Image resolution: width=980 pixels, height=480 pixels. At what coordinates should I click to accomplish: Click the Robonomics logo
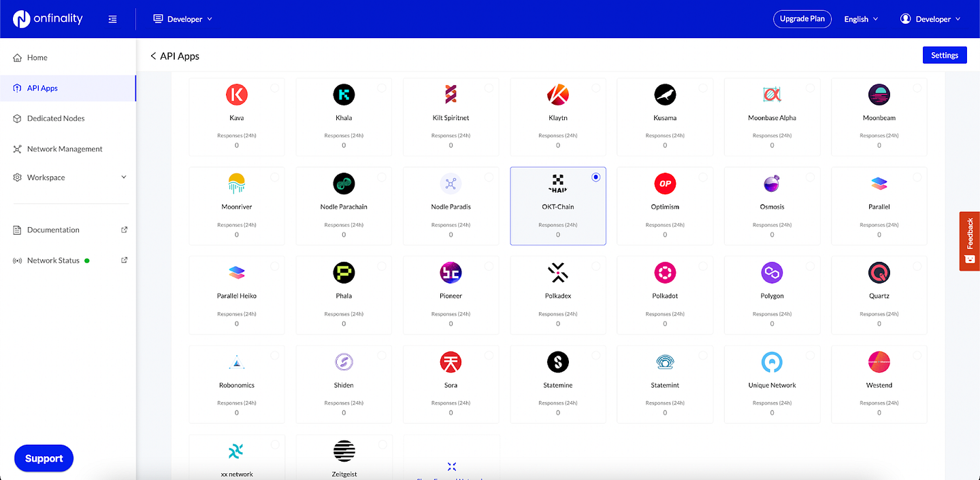point(237,362)
